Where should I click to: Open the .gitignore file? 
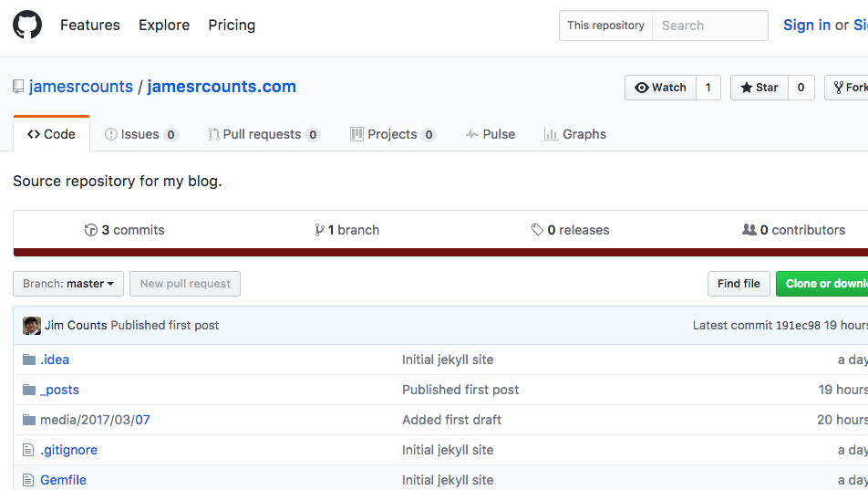click(x=68, y=450)
